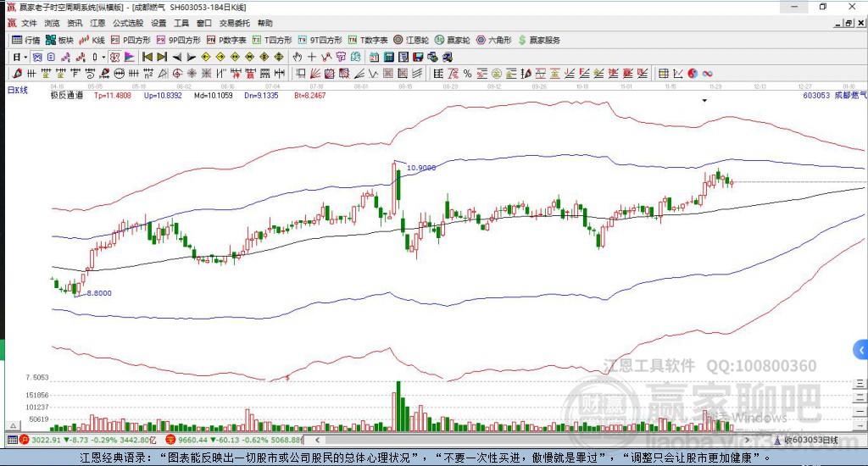Open the small black triangle chart dropdown
Image resolution: width=868 pixels, height=466 pixels.
tap(704, 101)
